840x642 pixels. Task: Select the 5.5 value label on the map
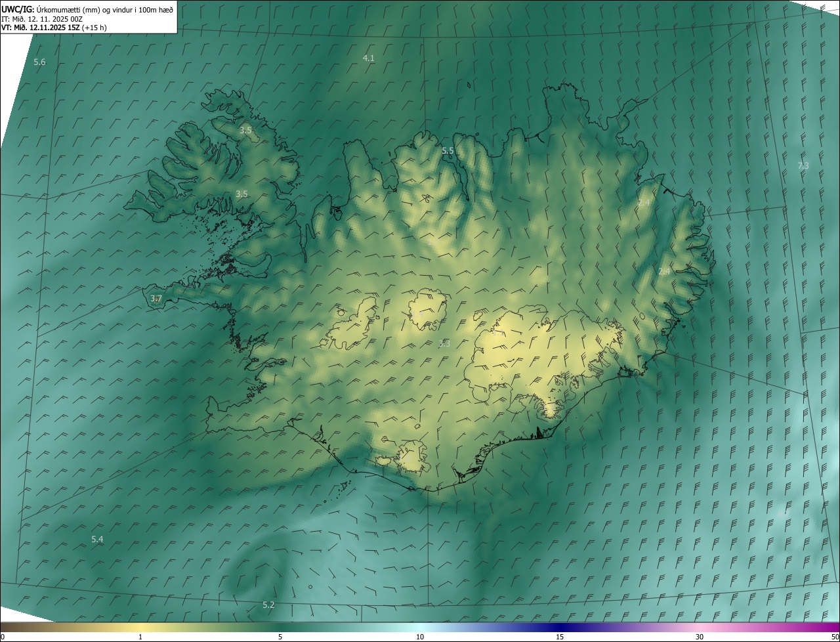[448, 151]
